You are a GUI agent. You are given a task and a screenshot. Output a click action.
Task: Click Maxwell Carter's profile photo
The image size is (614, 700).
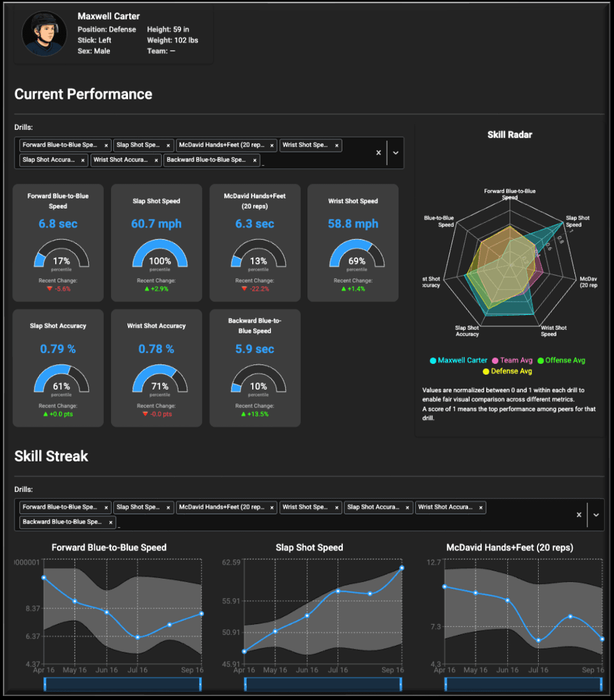[45, 33]
